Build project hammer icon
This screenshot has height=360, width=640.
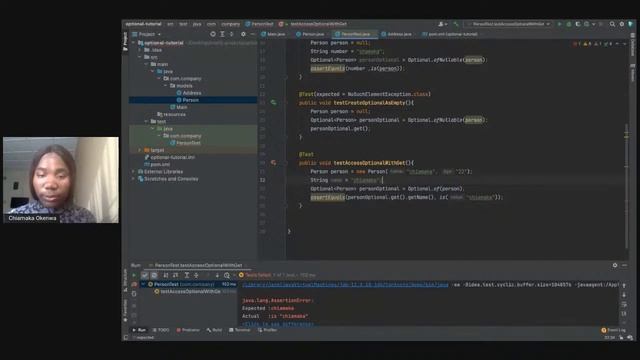[456, 24]
